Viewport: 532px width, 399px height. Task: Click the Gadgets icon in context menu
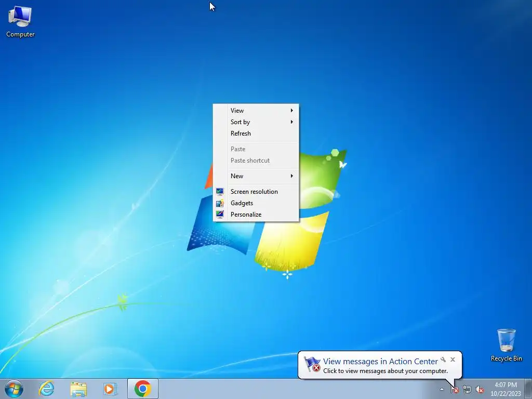click(x=220, y=203)
